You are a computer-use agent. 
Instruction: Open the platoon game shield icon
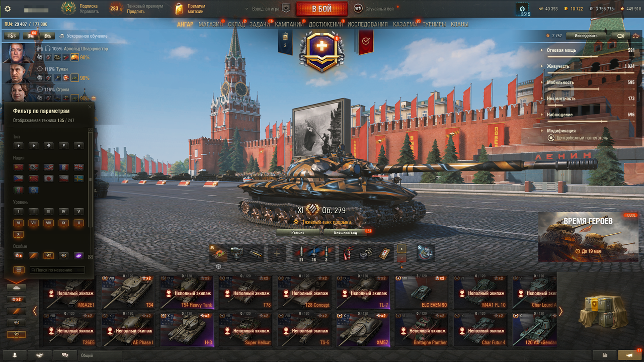pos(286,8)
